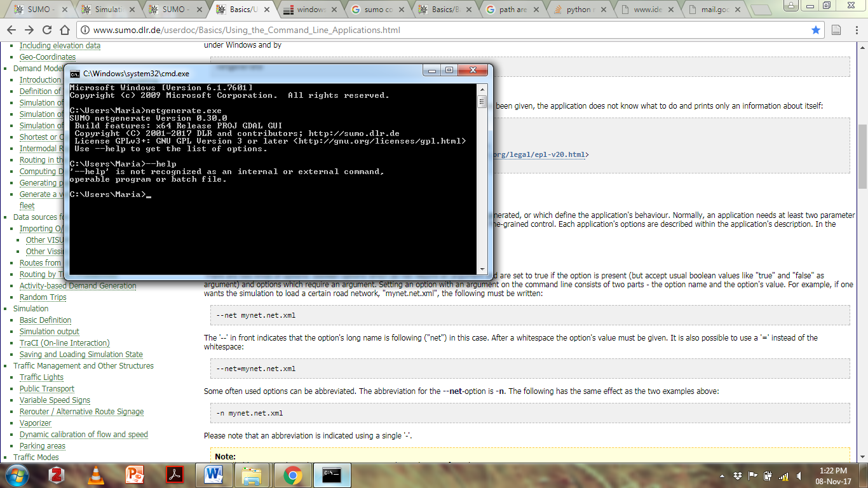The height and width of the screenshot is (488, 868).
Task: Open the Geo-Coordinates sidebar link
Action: (48, 57)
